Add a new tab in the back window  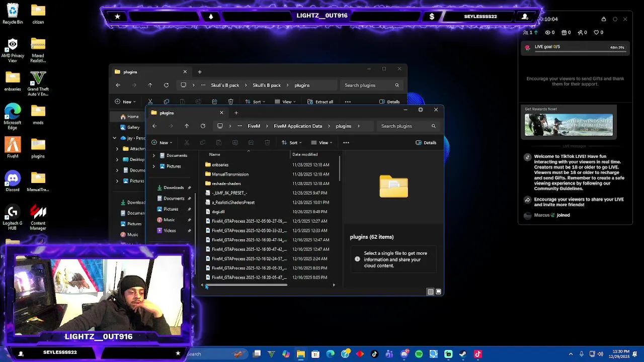tap(200, 72)
